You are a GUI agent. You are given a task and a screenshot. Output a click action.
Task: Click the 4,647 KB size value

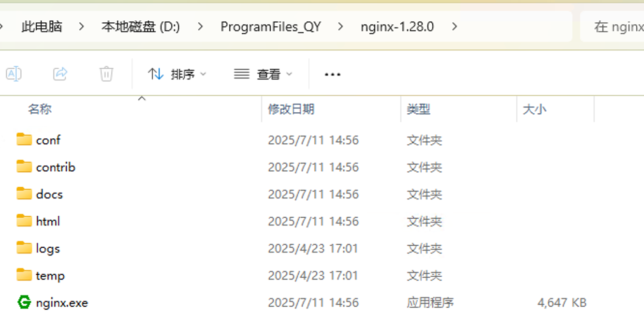pos(562,303)
